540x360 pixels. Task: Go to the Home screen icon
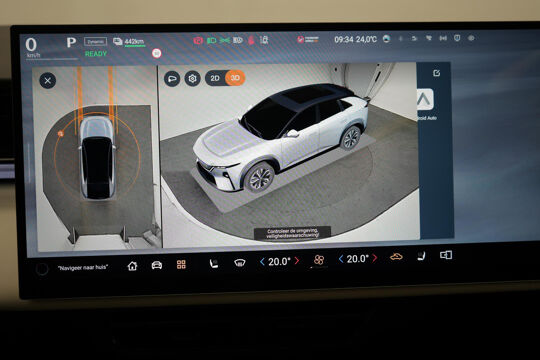[132, 266]
